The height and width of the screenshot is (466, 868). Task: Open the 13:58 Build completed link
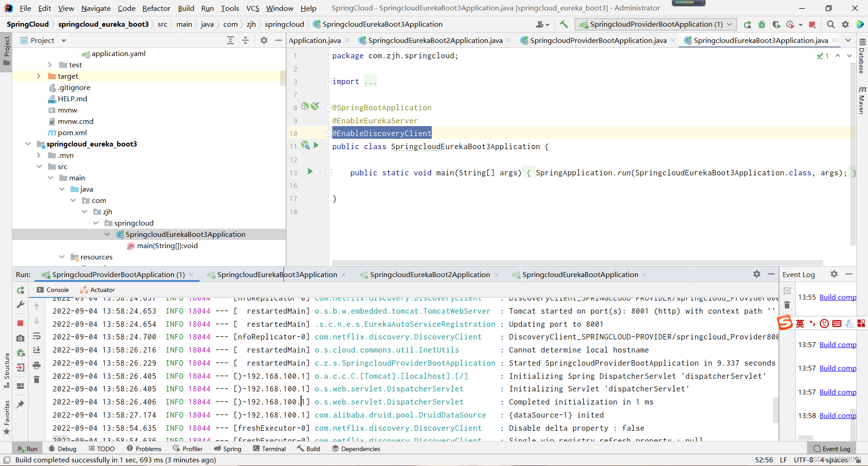[x=838, y=416]
